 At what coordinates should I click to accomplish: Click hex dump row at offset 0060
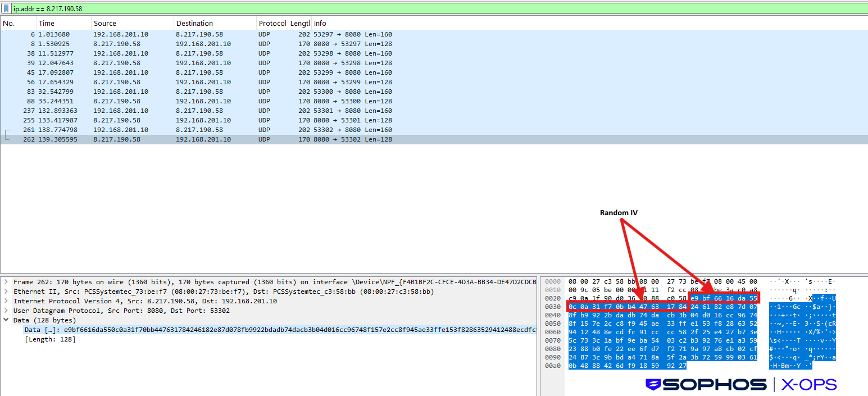pos(690,332)
